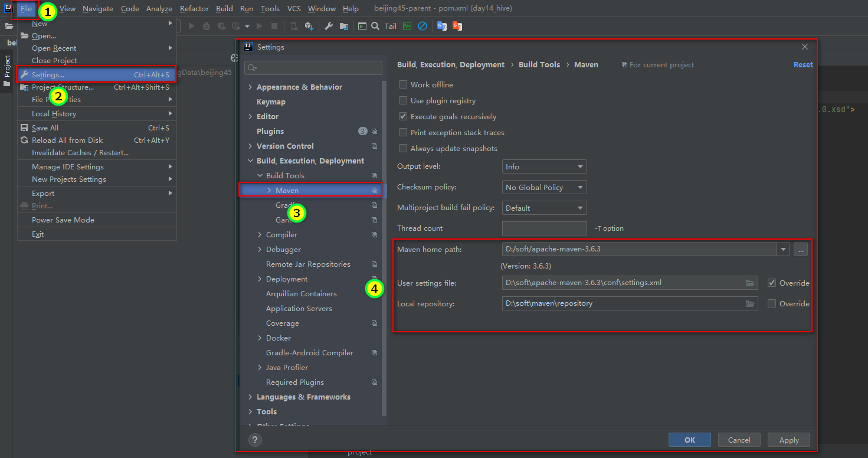Click the help question mark button
This screenshot has width=868, height=458.
[255, 440]
